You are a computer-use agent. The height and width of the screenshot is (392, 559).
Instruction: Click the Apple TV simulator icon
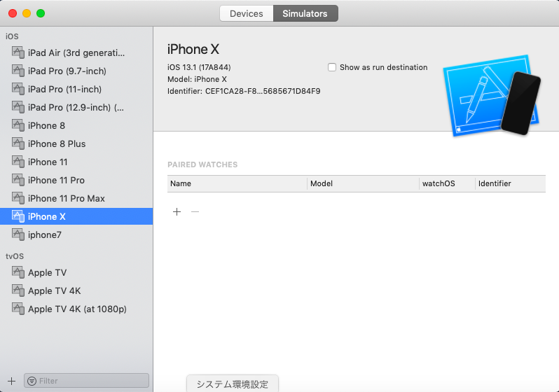click(18, 272)
